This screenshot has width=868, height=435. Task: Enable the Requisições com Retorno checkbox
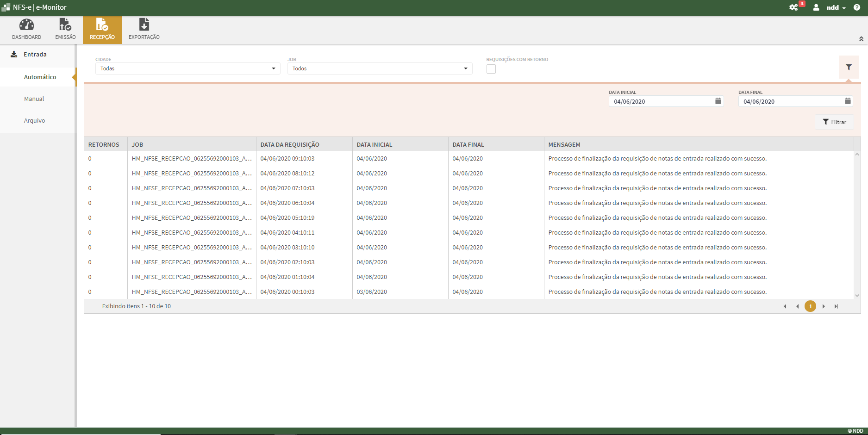pos(491,69)
